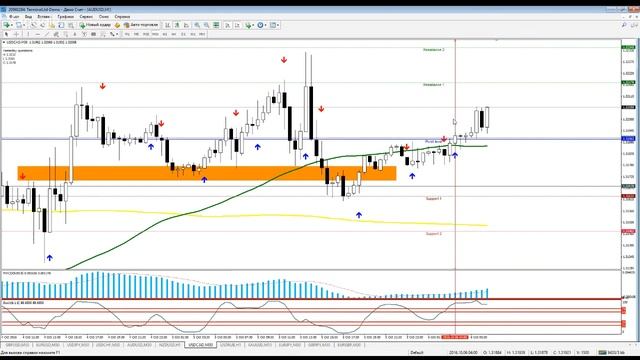
Task: Switch to the USDRUB,H1 chart tab
Action: coord(231,345)
